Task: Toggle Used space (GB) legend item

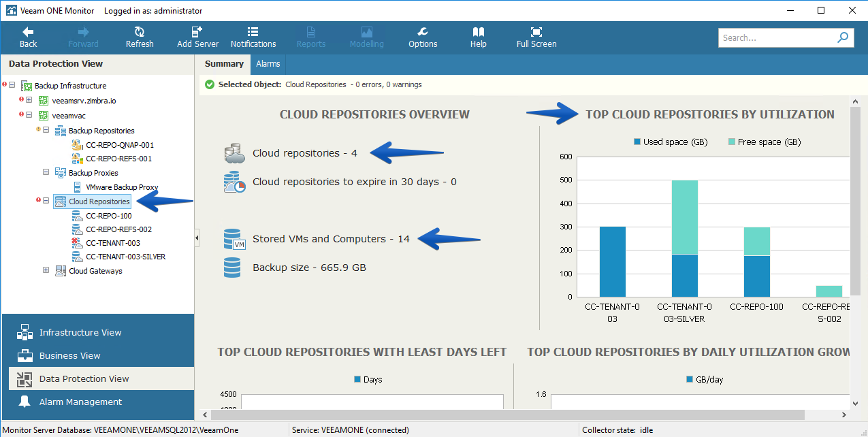Action: coord(671,142)
